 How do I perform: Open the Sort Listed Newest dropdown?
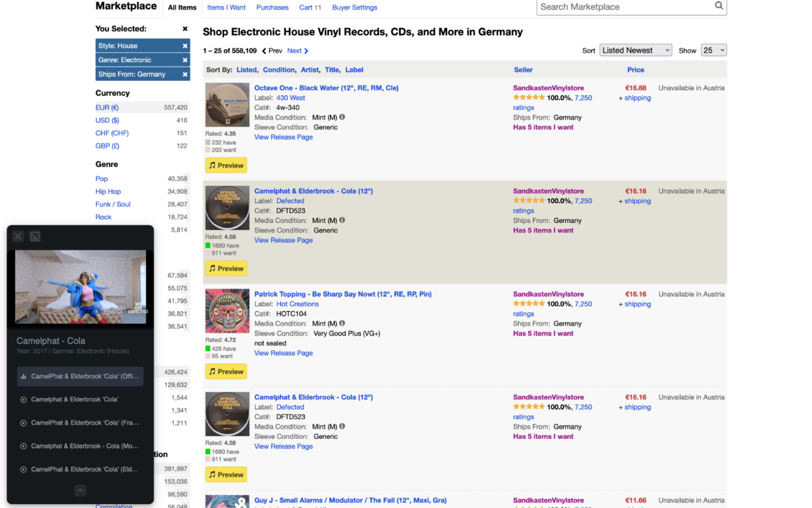tap(636, 50)
